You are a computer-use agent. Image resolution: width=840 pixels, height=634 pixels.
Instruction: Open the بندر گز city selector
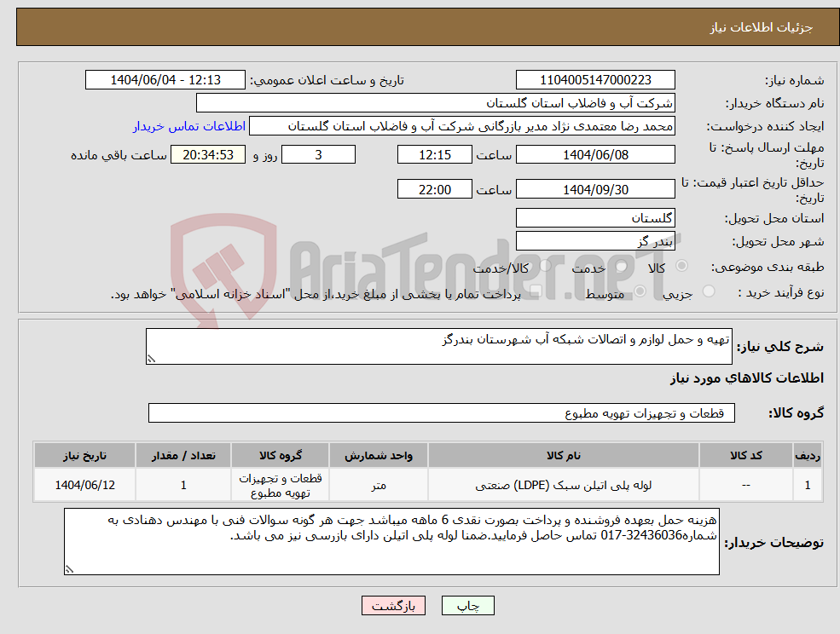pyautogui.click(x=595, y=240)
